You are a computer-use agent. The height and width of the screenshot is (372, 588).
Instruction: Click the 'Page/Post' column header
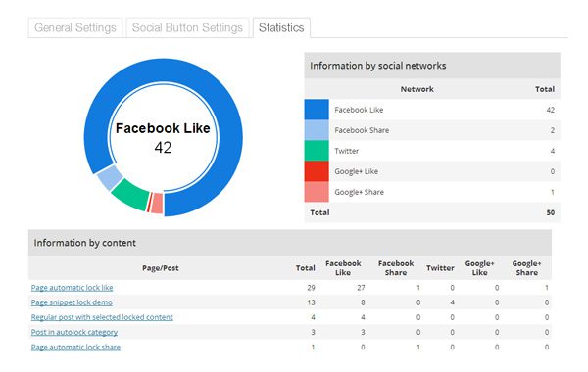point(161,268)
